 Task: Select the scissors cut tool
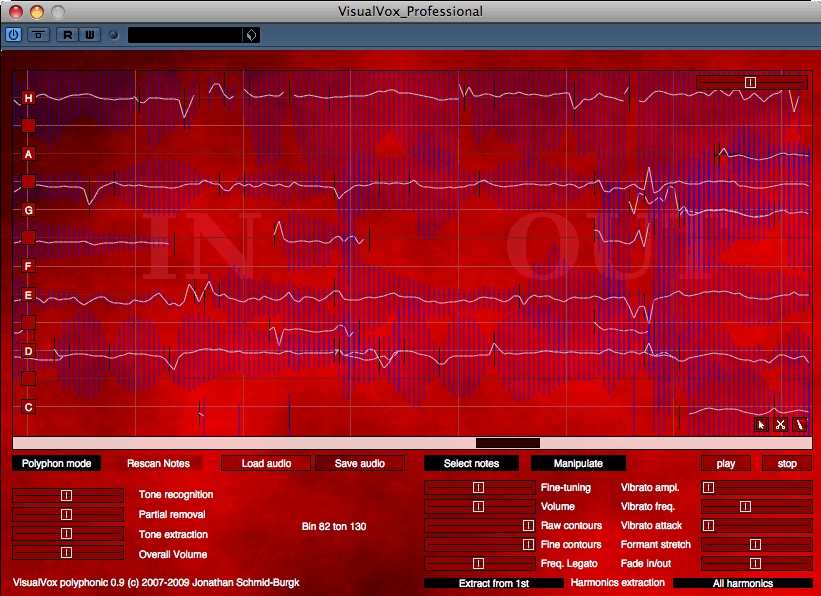click(x=780, y=425)
